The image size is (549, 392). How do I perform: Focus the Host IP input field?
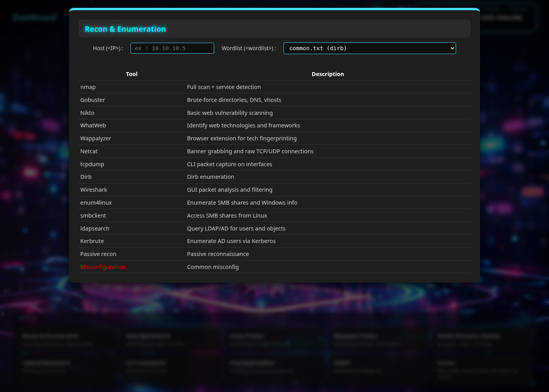172,48
